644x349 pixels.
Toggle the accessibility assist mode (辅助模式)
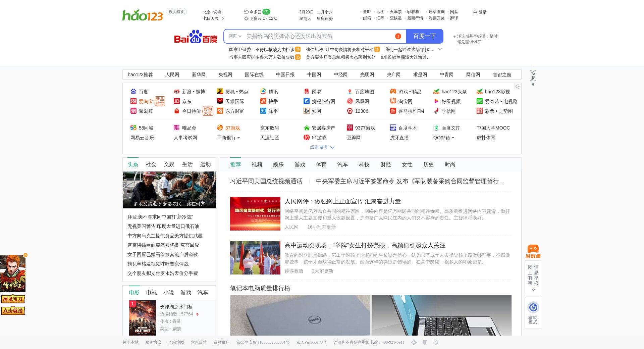(533, 313)
